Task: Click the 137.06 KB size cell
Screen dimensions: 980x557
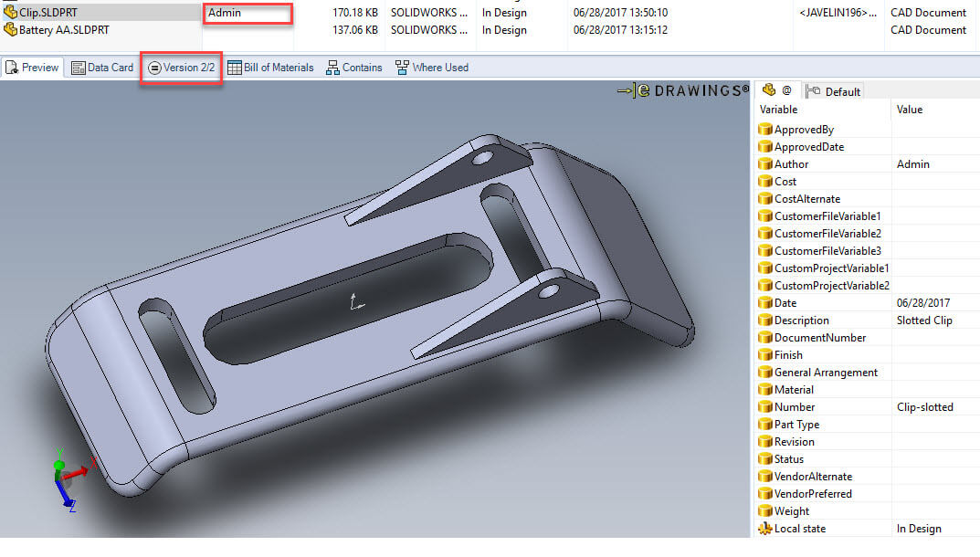Action: tap(355, 30)
